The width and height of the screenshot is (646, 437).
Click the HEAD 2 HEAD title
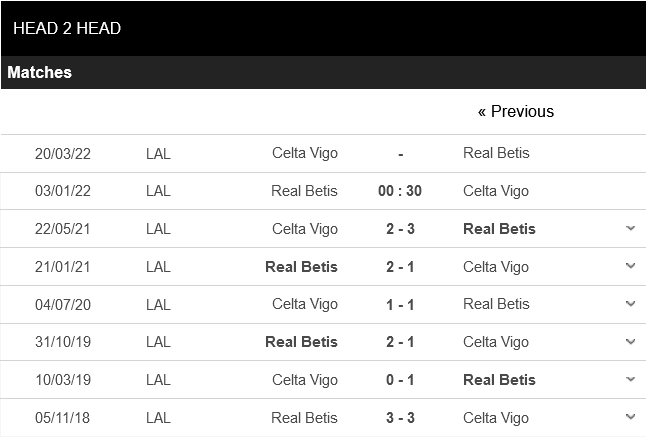[x=67, y=28]
